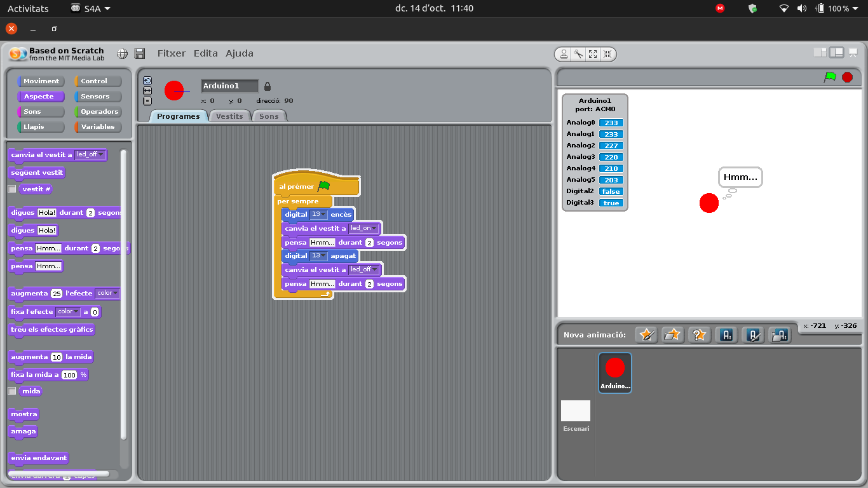Select the Variables block category

click(x=98, y=127)
